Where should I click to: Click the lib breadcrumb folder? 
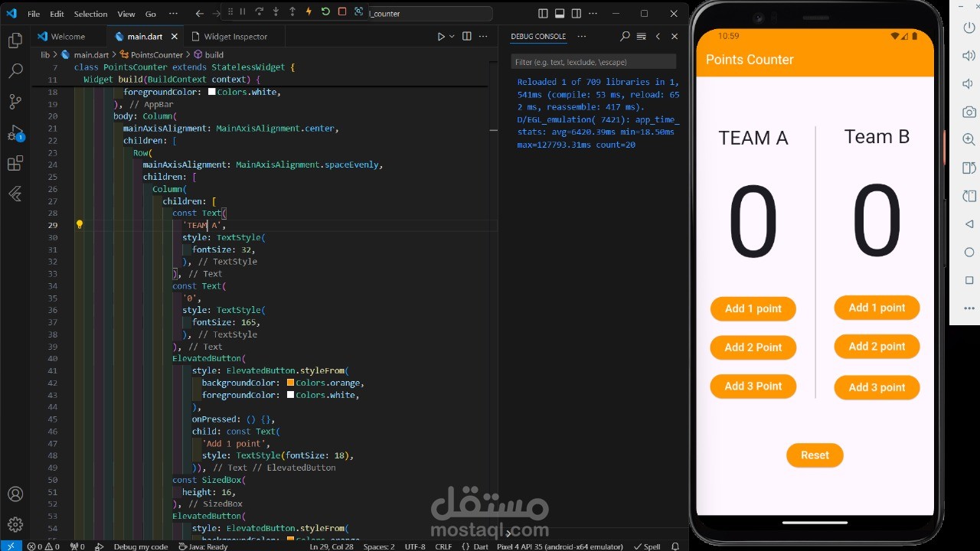click(x=45, y=54)
